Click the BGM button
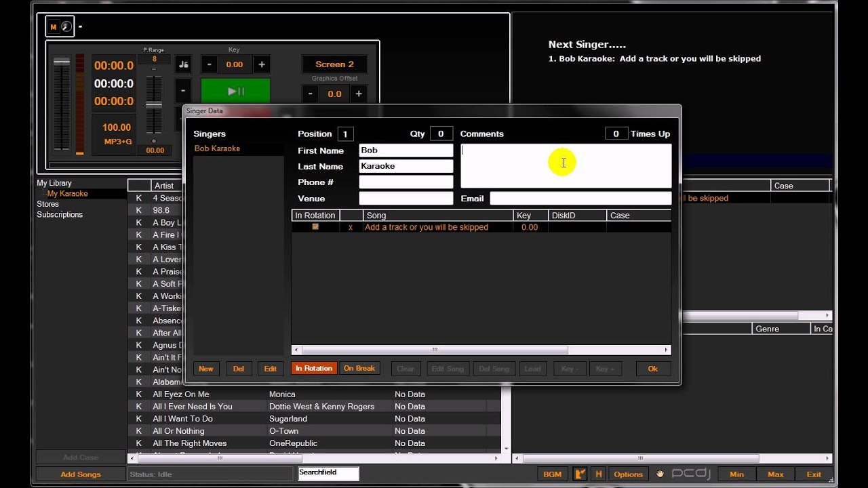The width and height of the screenshot is (868, 488). tap(553, 474)
